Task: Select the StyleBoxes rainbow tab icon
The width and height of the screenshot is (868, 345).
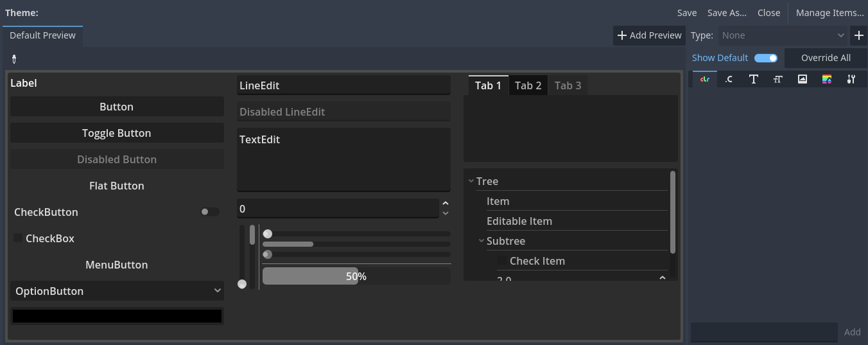Action: click(x=827, y=79)
